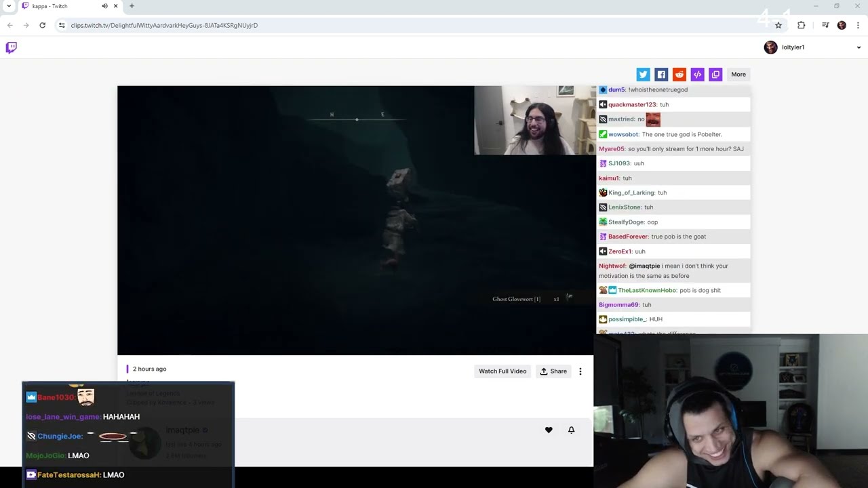
Task: Click chat username possimpible_
Action: [x=627, y=319]
